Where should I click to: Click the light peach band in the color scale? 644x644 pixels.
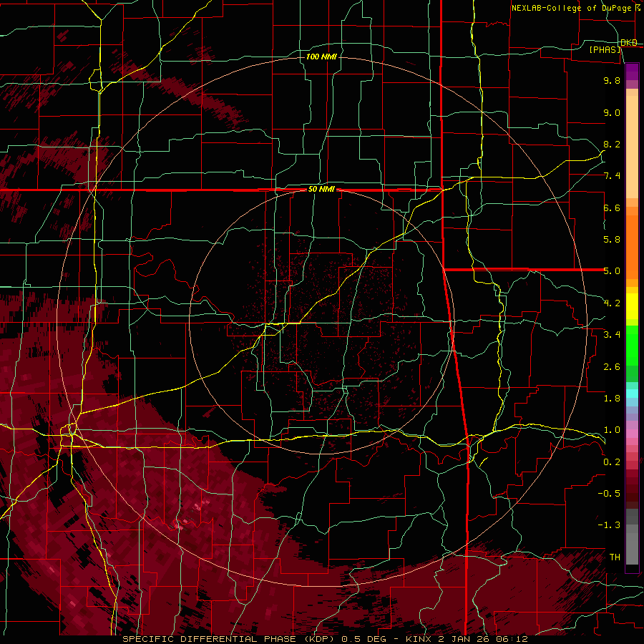click(x=632, y=148)
